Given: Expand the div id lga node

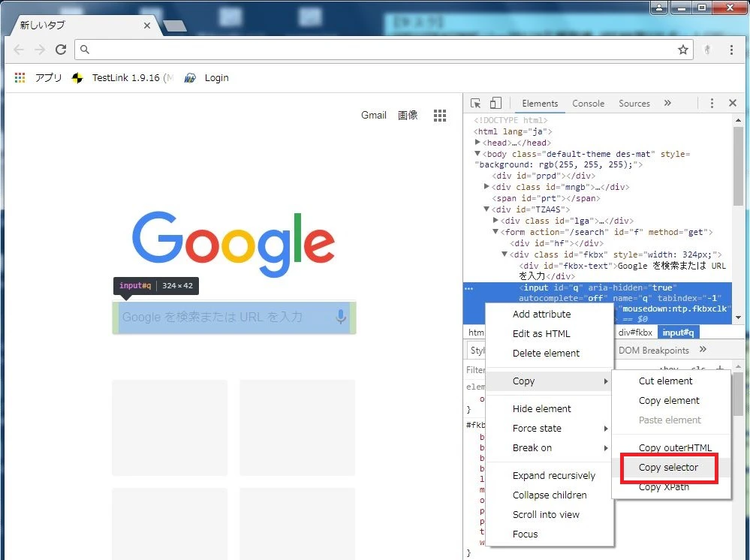Looking at the screenshot, I should click(x=495, y=220).
